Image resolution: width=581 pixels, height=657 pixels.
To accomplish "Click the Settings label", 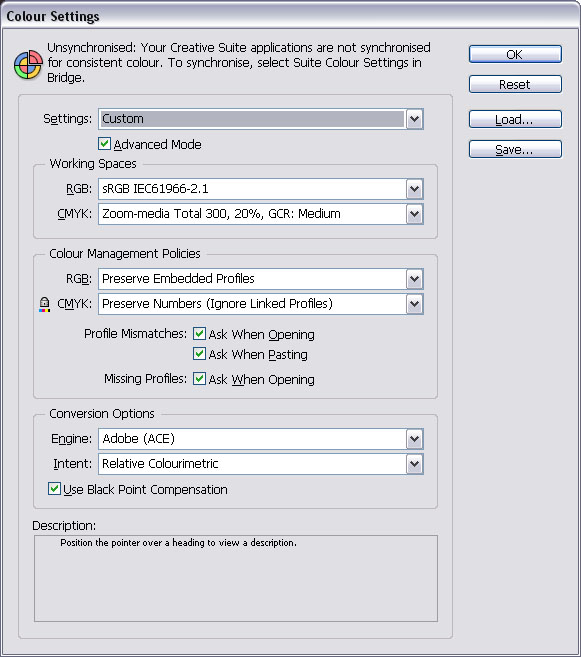I will click(x=67, y=119).
